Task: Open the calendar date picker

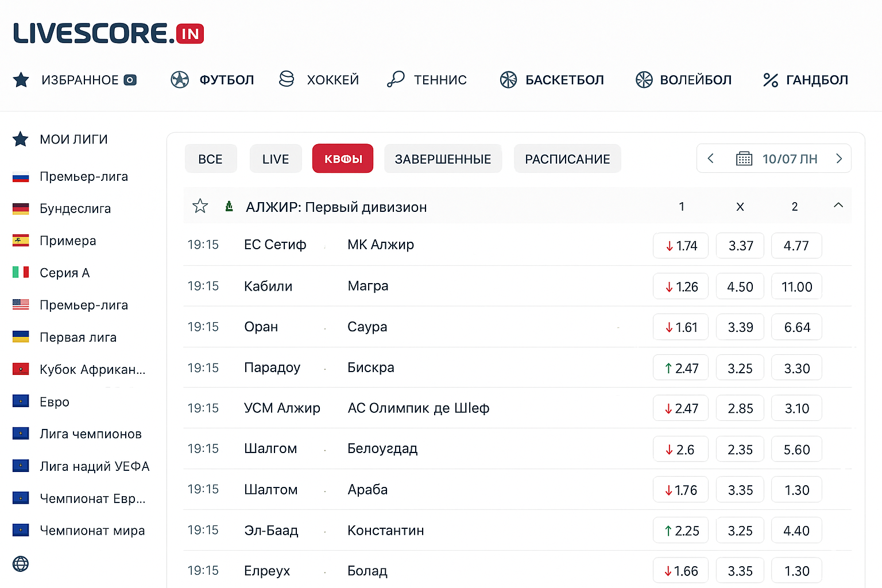Action: (745, 158)
